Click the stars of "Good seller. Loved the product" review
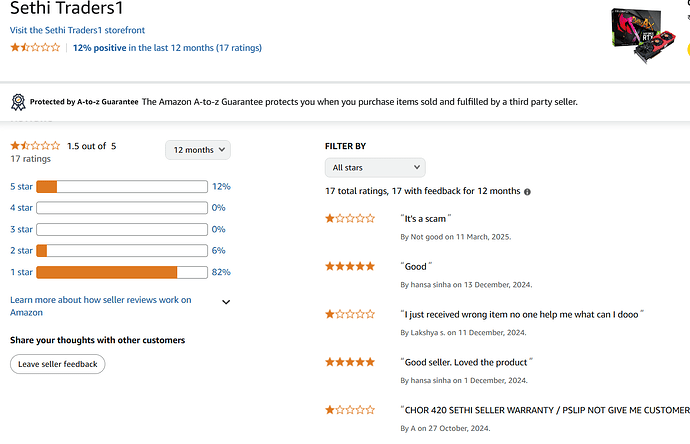Image resolution: width=690 pixels, height=444 pixels. [350, 362]
